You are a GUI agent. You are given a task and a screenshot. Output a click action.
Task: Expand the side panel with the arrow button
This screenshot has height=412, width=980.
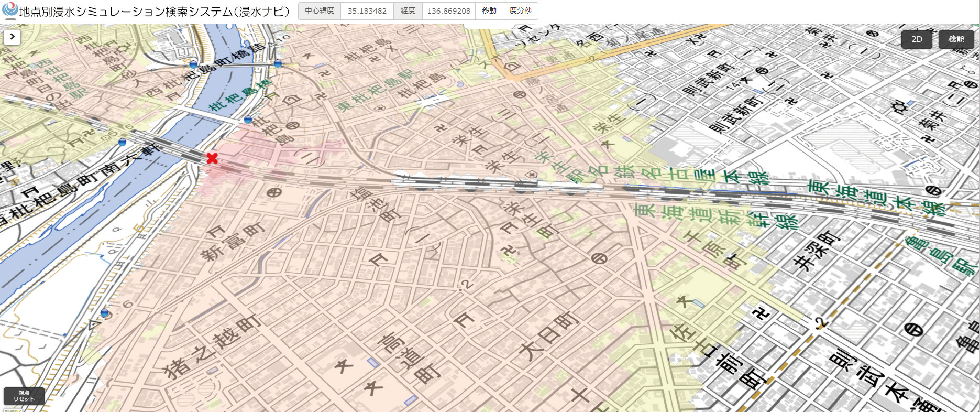12,37
